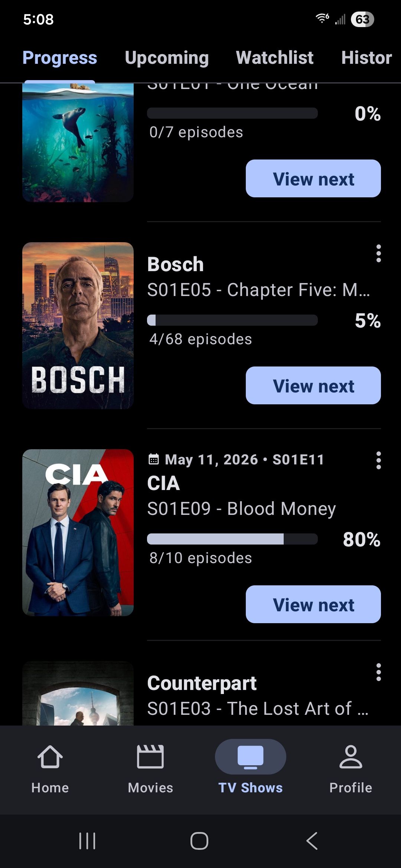Open the CIA poster thumbnail

[78, 533]
